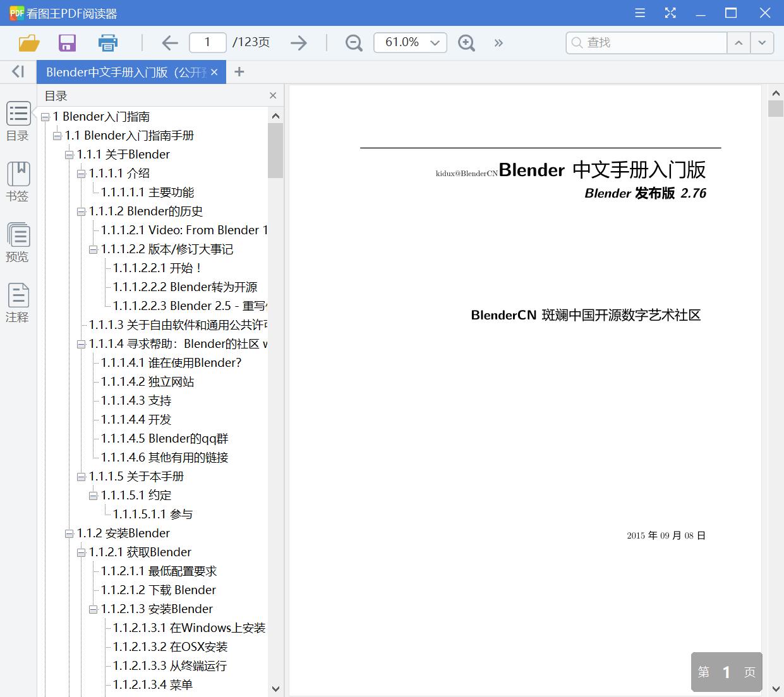Collapse the '1.1.2.1.3 安装Blender' node
Viewport: 784px width, 697px height.
(93, 609)
